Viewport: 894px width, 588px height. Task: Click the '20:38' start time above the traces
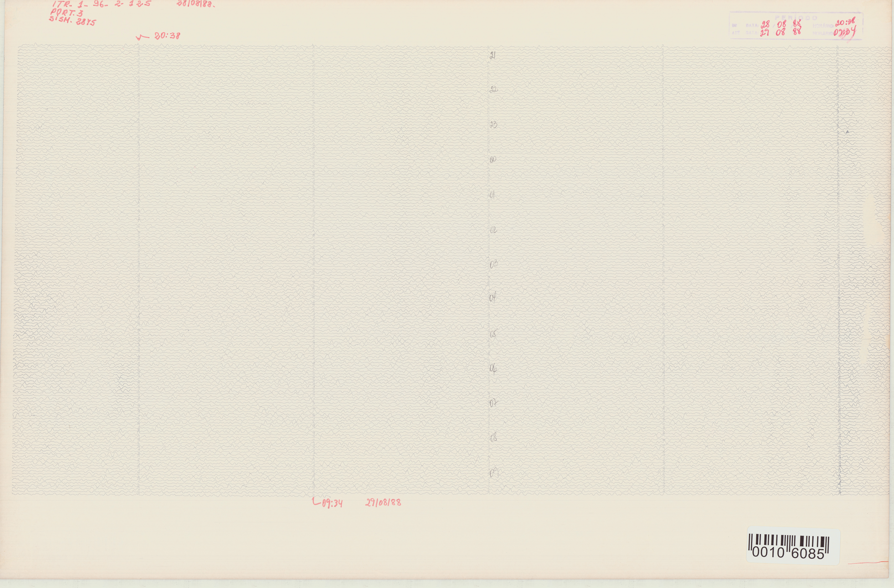click(x=167, y=36)
